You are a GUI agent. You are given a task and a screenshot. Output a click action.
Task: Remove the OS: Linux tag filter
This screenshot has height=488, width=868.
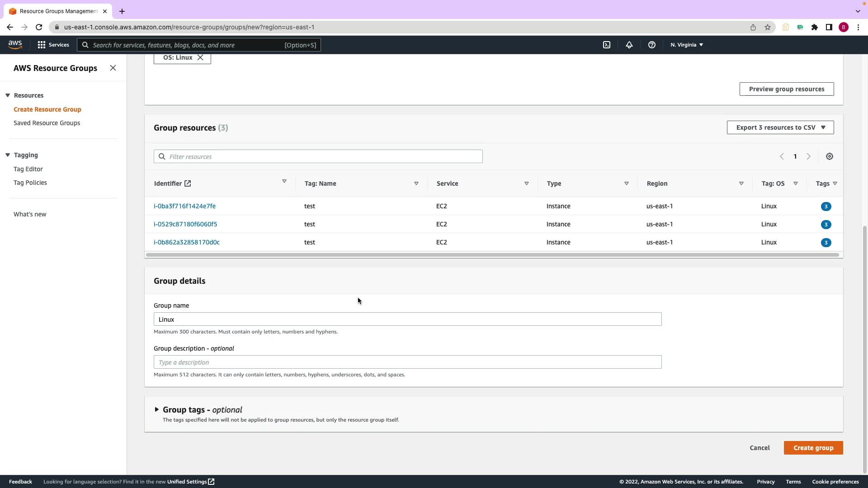tap(200, 57)
